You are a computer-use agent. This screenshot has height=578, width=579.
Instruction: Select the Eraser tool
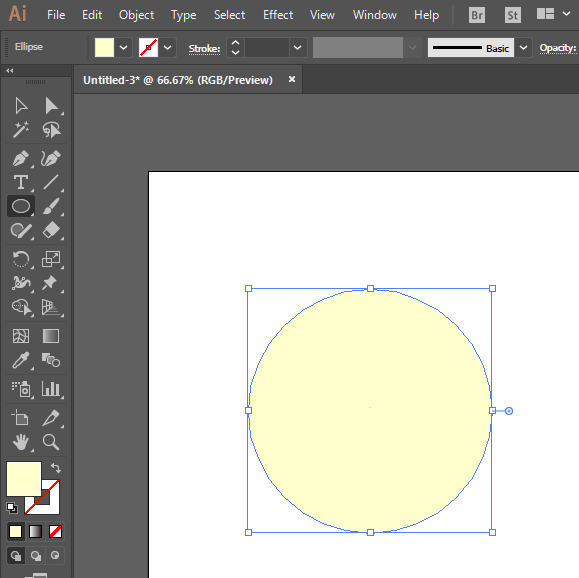(x=51, y=230)
